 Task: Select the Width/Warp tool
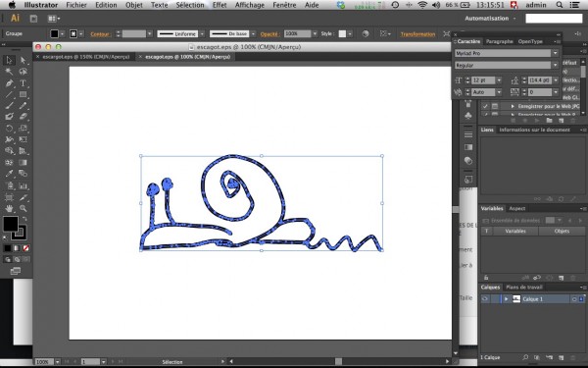[x=9, y=139]
